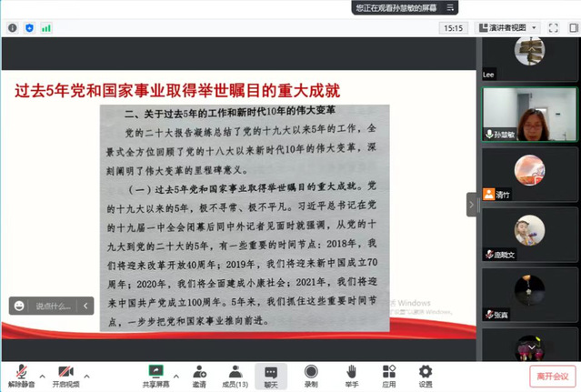581x392 pixels.
Task: Open the Invite (邀请) panel
Action: tap(198, 375)
